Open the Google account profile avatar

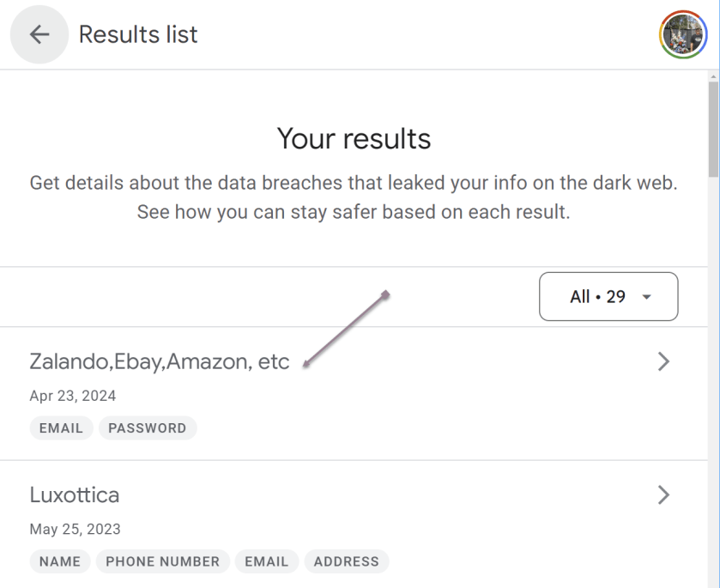tap(681, 34)
